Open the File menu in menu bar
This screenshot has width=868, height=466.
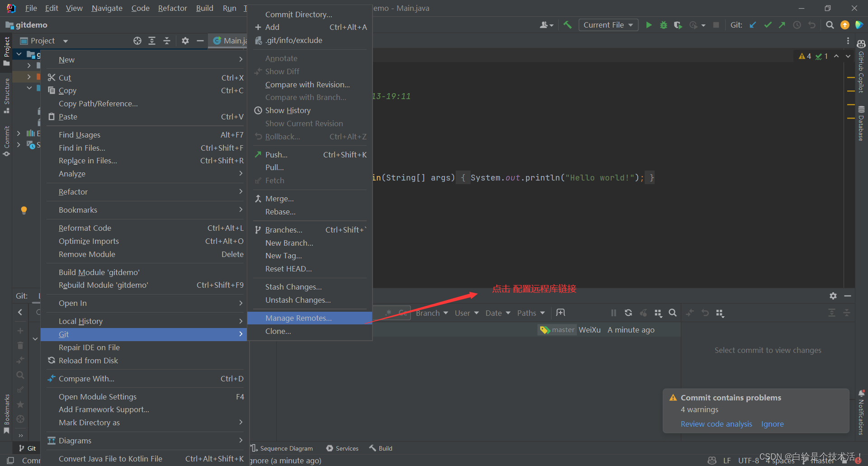tap(31, 8)
